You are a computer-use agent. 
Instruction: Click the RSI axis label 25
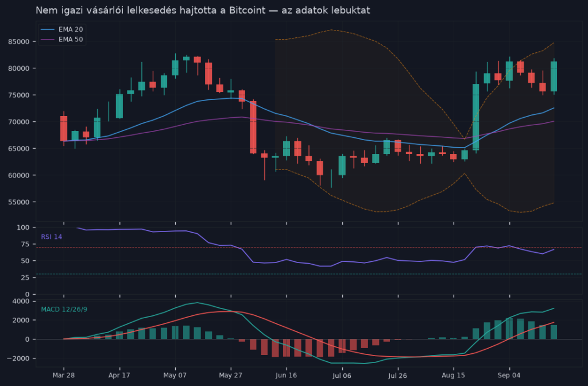pyautogui.click(x=25, y=277)
